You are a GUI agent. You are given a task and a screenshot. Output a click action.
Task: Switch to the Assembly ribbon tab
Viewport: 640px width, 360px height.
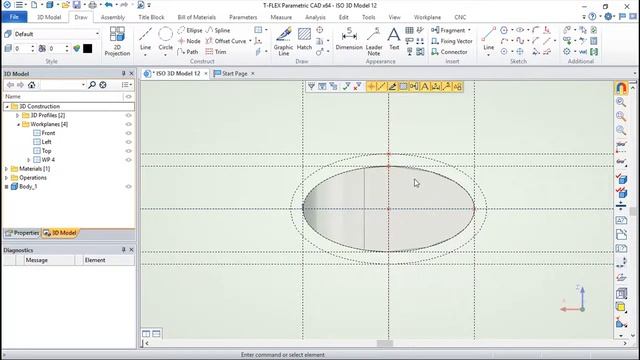113,17
